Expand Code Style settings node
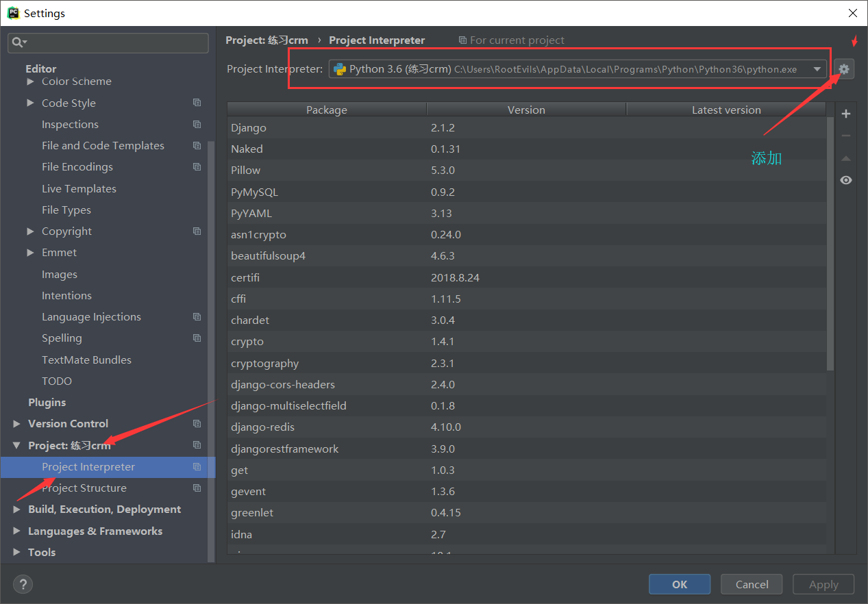868x604 pixels. click(x=30, y=103)
